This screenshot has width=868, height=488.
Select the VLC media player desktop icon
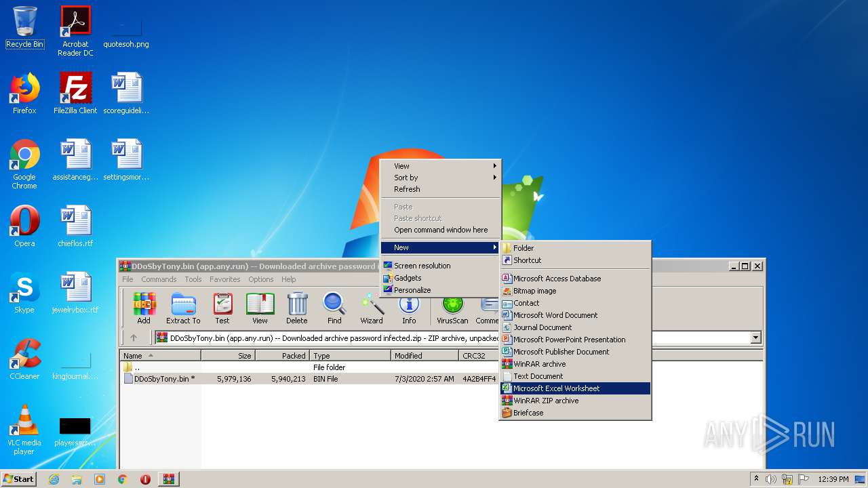point(24,430)
